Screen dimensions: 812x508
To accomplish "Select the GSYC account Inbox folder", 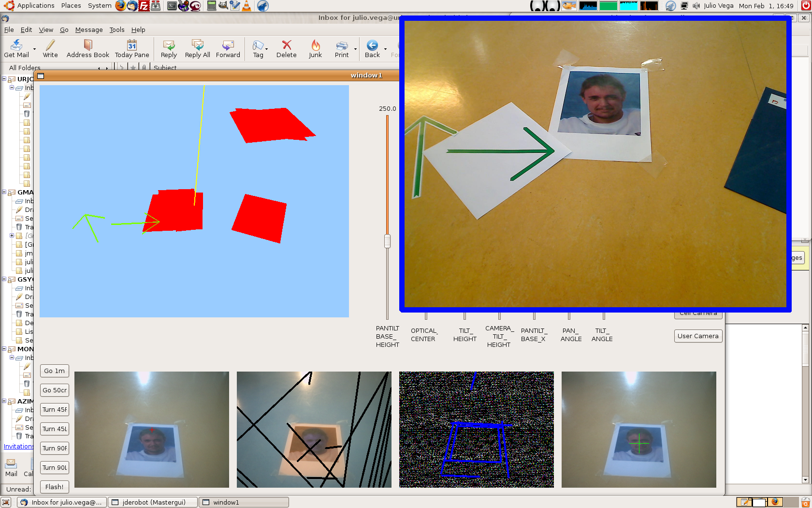I will [x=25, y=288].
